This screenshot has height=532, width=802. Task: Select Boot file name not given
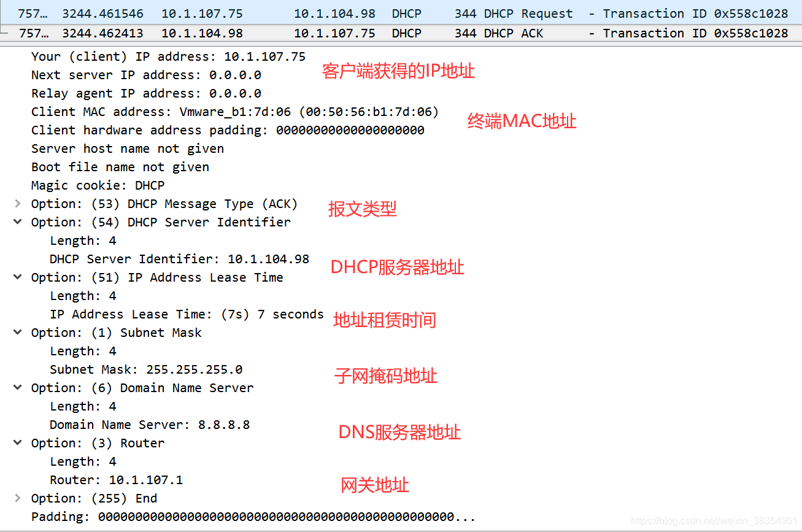(x=120, y=167)
